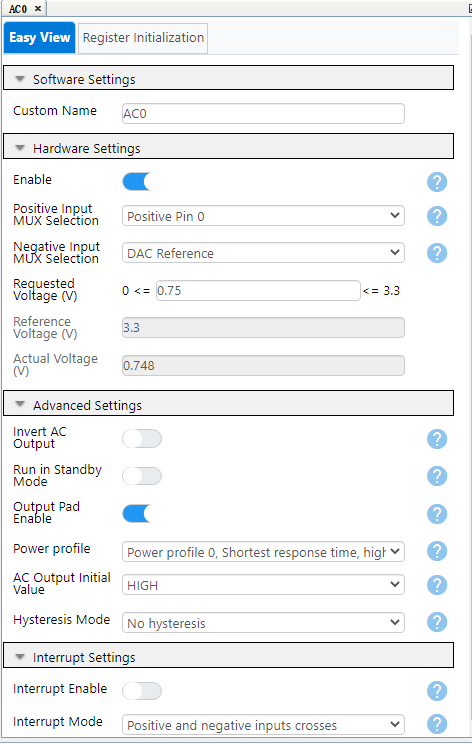Collapse the Interrupt Settings header
The image size is (472, 744).
tap(229, 655)
